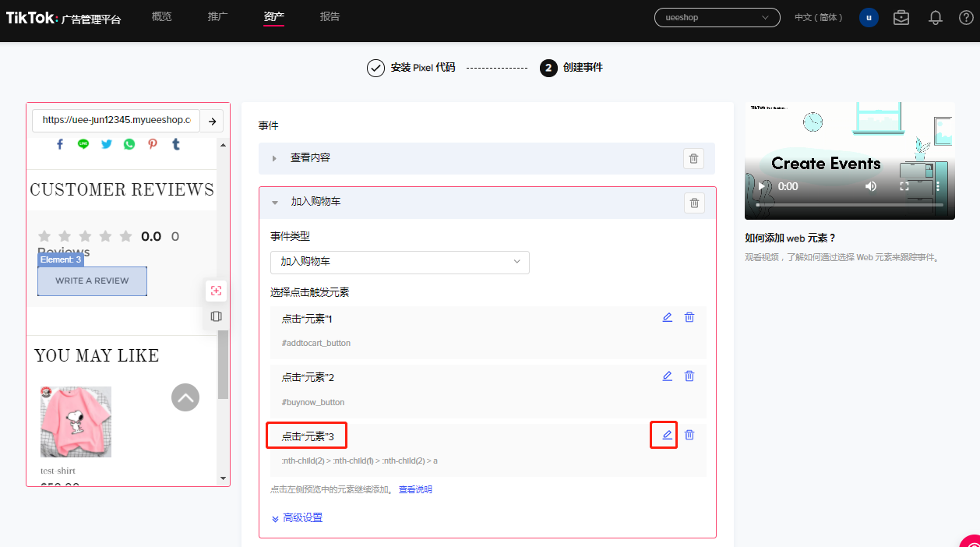Click the CUSTOMER REVIEWS heading in preview
Viewport: 980px width, 547px height.
click(x=122, y=190)
